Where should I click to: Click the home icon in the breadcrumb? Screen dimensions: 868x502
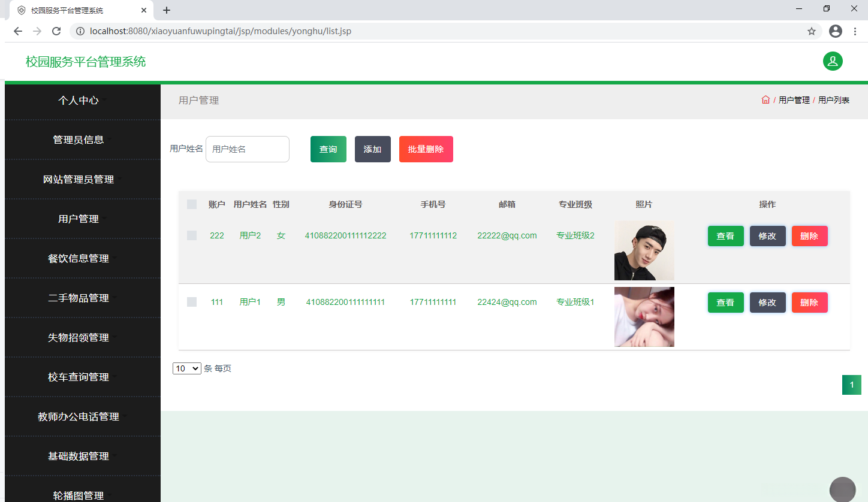(765, 100)
